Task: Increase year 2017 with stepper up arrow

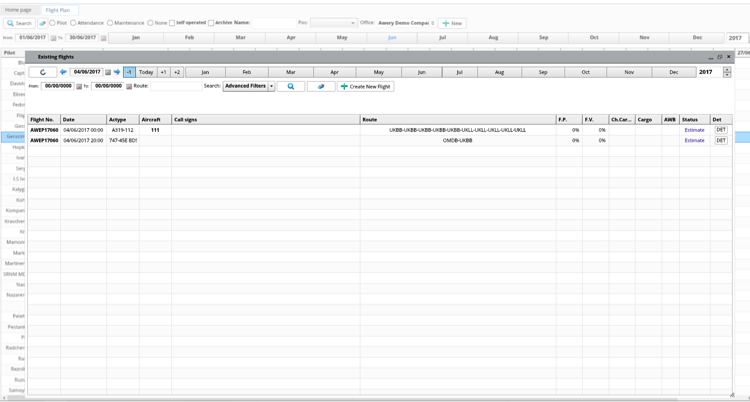Action: pyautogui.click(x=727, y=70)
